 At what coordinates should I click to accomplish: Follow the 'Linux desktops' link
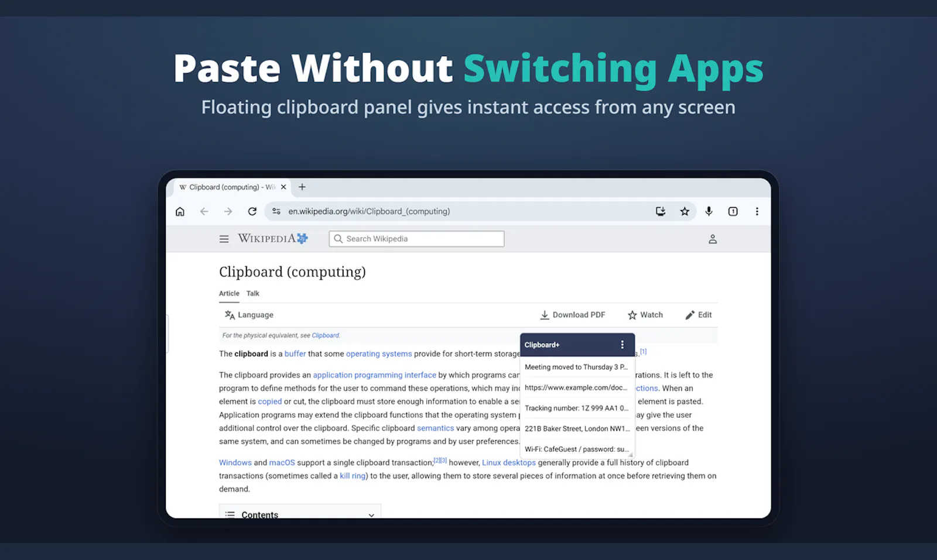(x=508, y=462)
